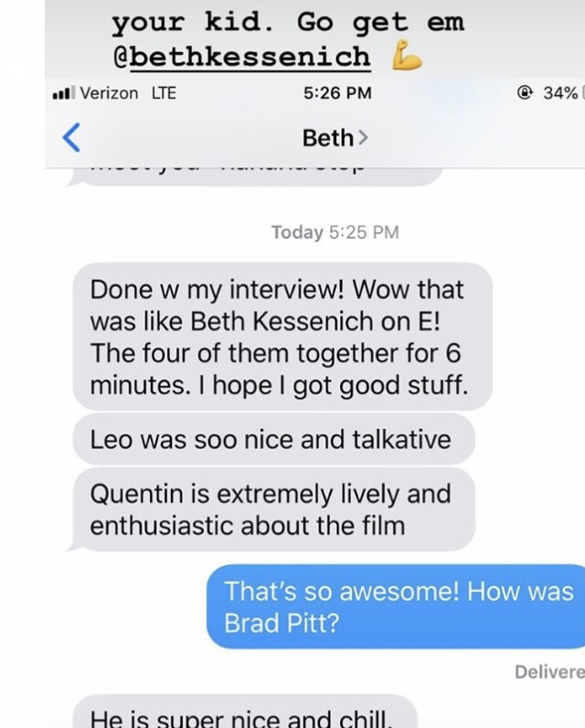
Task: Select the 'Leo was soo nice' bubble
Action: click(273, 439)
